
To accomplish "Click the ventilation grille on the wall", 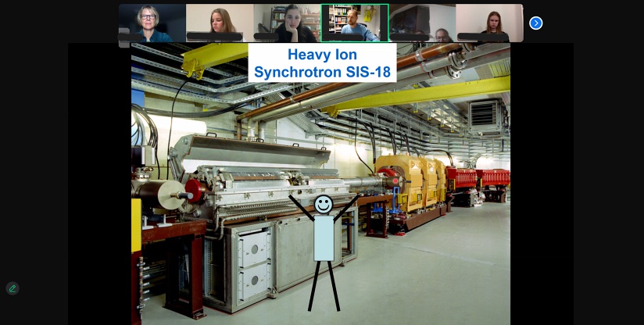I will point(483,113).
